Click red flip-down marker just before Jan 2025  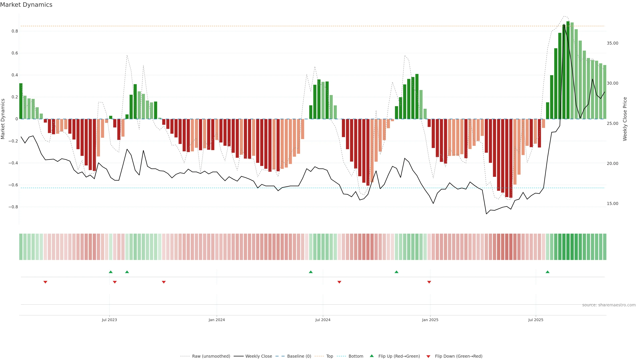tap(429, 282)
